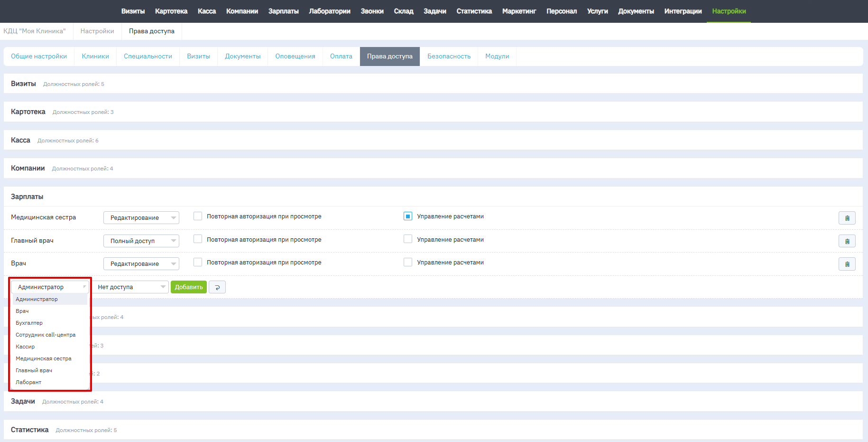Image resolution: width=868 pixels, height=442 pixels.
Task: Click the reset arrow icon beside Добавить
Action: click(x=217, y=287)
